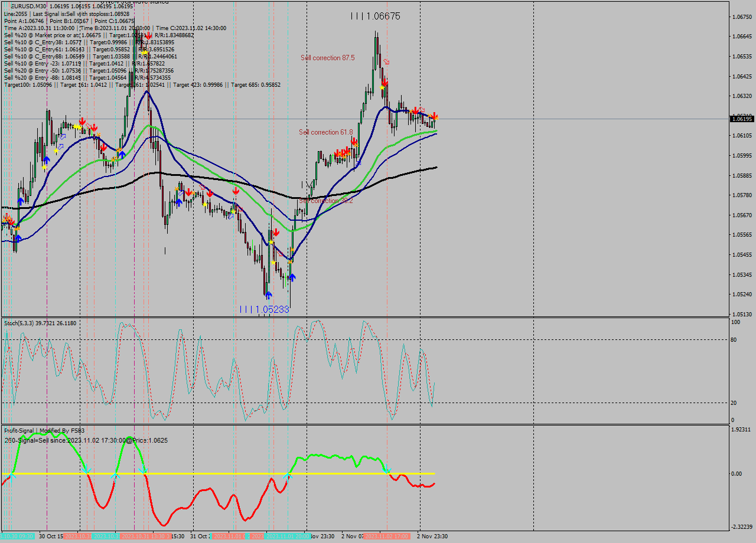Click the 'Sell %10 @ C_Entry88: 1.06549' line
The width and height of the screenshot is (756, 543).
[x=90, y=56]
